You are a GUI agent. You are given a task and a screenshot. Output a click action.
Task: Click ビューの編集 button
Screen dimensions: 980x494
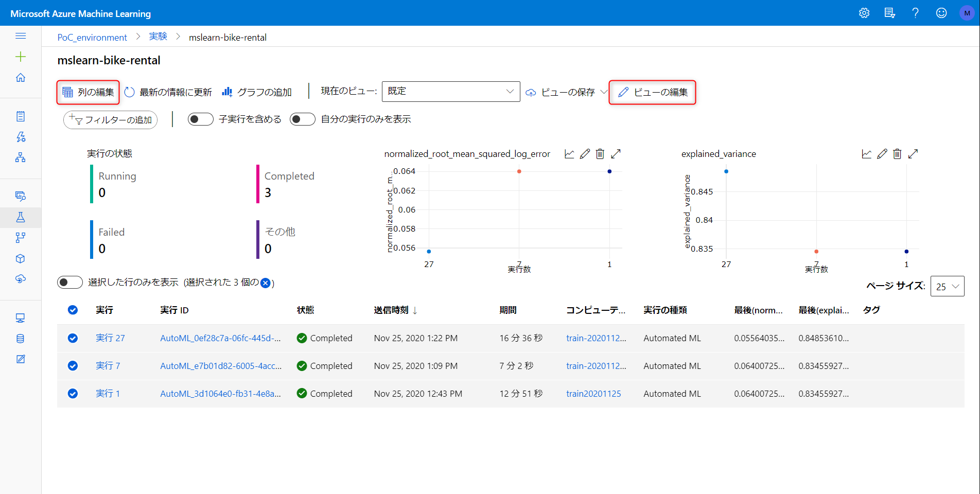click(653, 92)
